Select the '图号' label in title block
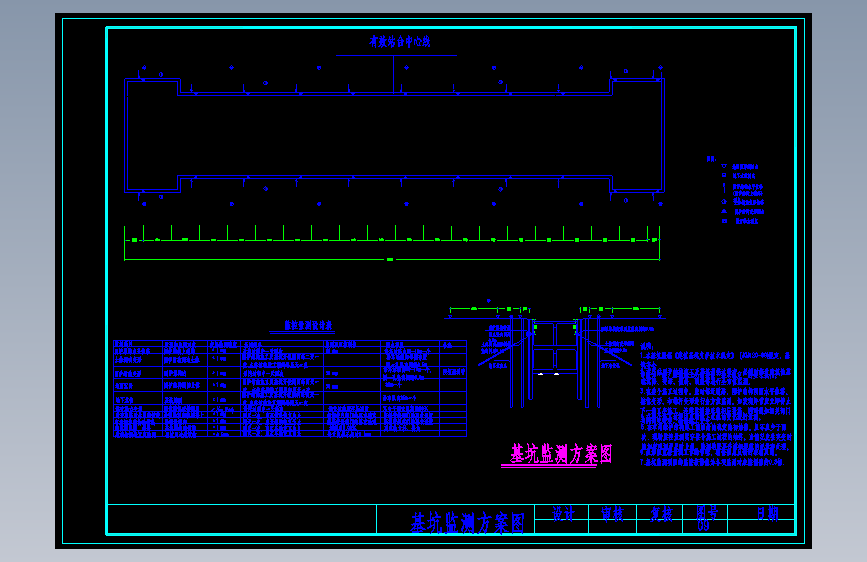 click(707, 513)
